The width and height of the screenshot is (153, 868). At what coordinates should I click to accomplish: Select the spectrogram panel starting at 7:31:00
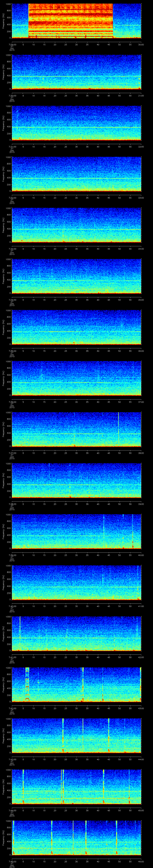(x=77, y=123)
